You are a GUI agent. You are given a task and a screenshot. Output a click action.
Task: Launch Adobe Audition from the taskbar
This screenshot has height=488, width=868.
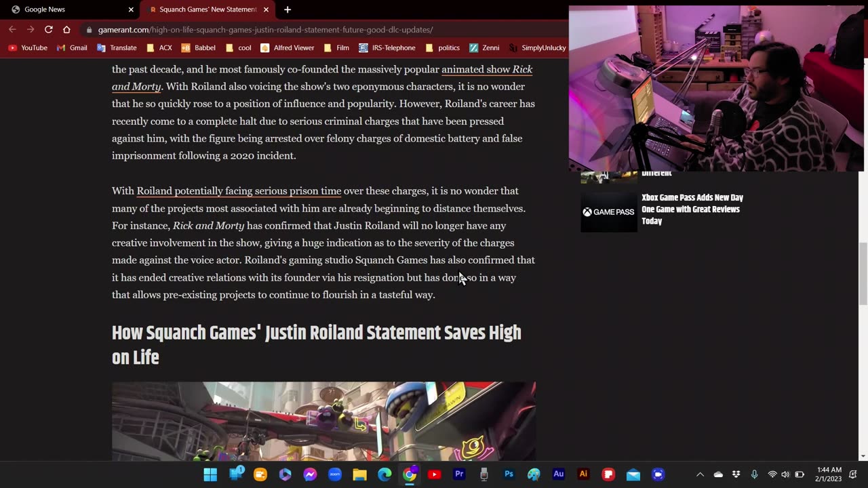coord(559,474)
